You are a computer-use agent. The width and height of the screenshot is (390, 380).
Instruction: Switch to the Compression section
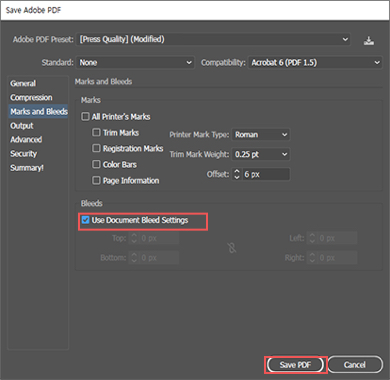31,97
